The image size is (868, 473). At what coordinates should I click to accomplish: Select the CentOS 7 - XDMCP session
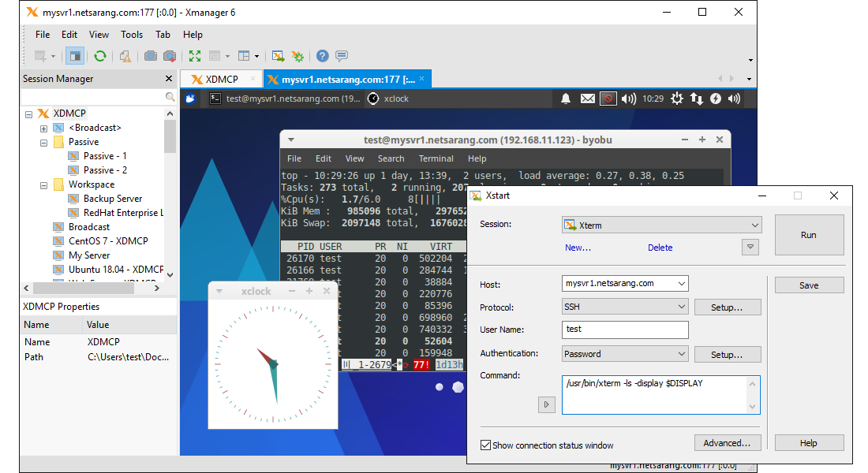point(101,240)
